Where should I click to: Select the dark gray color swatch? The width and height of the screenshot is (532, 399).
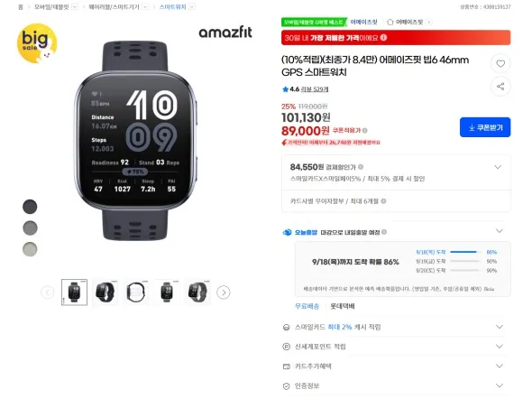click(30, 207)
